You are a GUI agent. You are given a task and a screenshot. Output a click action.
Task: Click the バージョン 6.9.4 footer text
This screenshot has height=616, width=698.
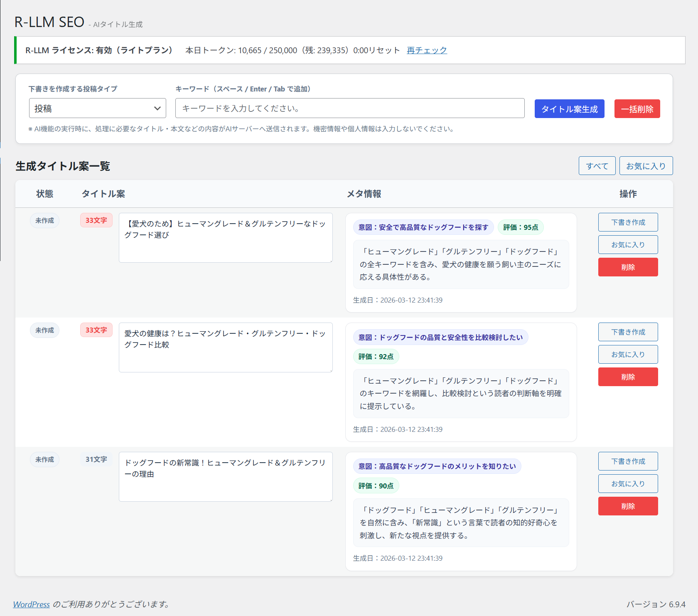pyautogui.click(x=656, y=604)
